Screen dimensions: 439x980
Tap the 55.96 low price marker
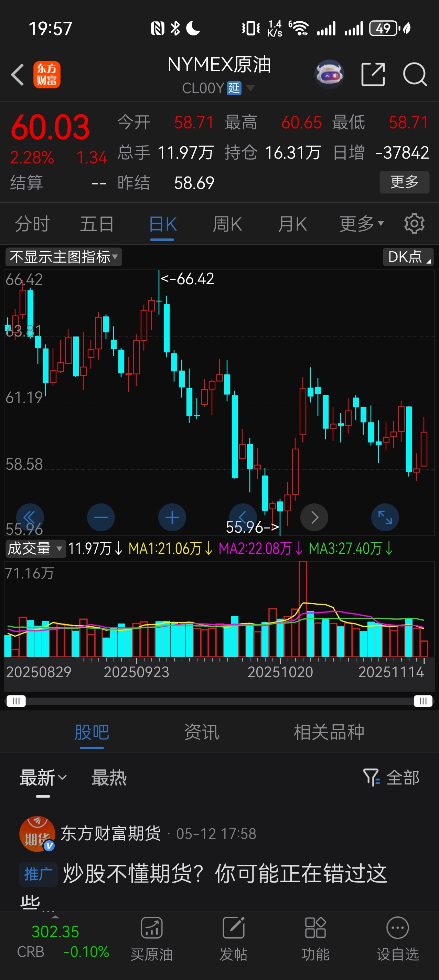coord(252,527)
